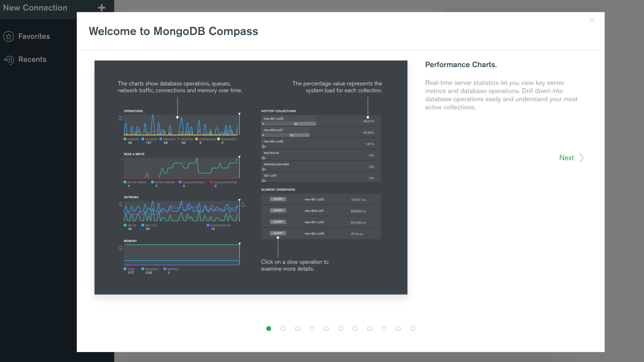Open the Favorites sidebar section
The width and height of the screenshot is (644, 362).
pos(34,36)
